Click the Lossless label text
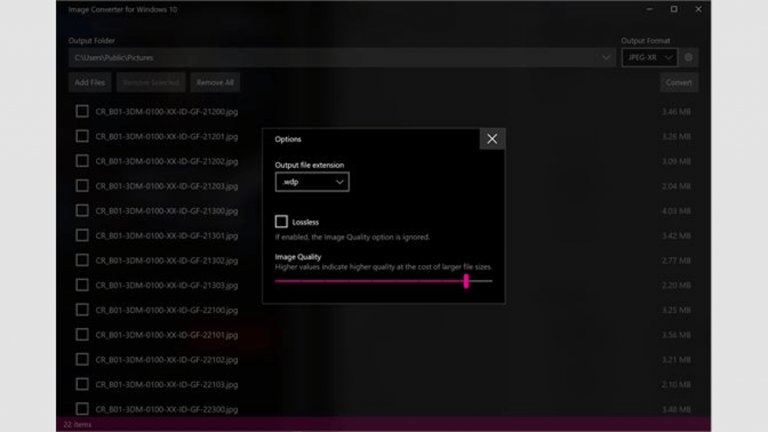This screenshot has width=768, height=432. click(x=306, y=222)
